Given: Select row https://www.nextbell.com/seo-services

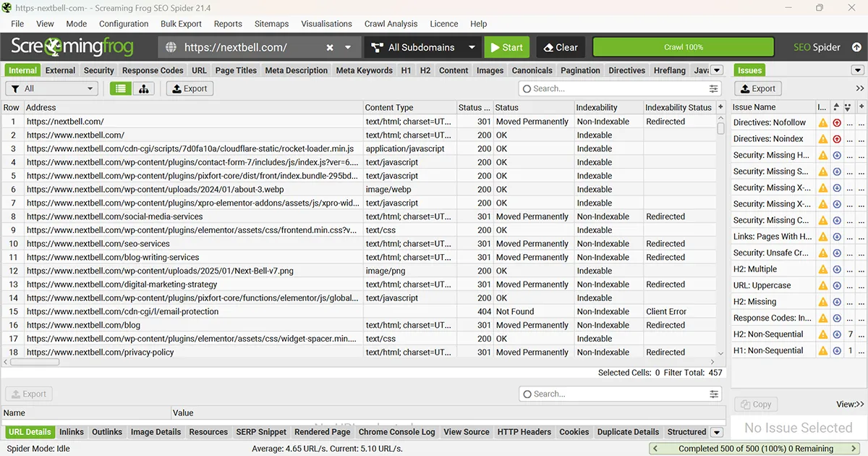Looking at the screenshot, I should [362, 244].
